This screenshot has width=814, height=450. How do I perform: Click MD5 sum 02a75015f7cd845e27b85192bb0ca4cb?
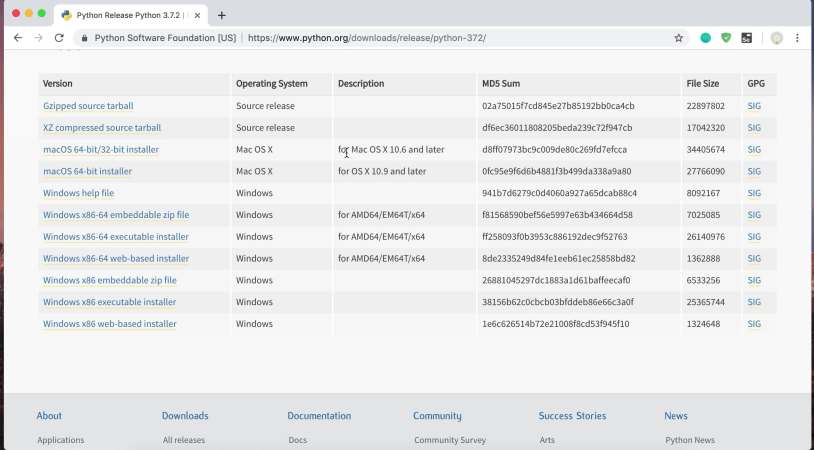coord(558,106)
